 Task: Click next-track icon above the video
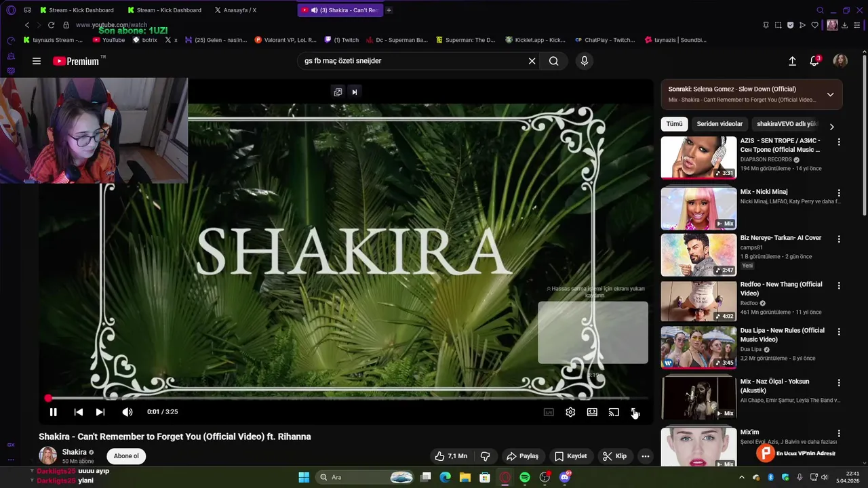point(354,92)
